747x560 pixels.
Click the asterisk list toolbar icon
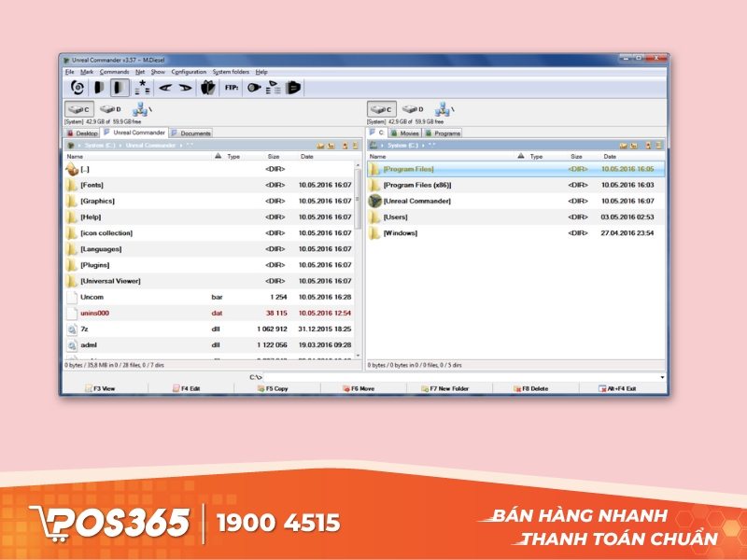click(142, 88)
